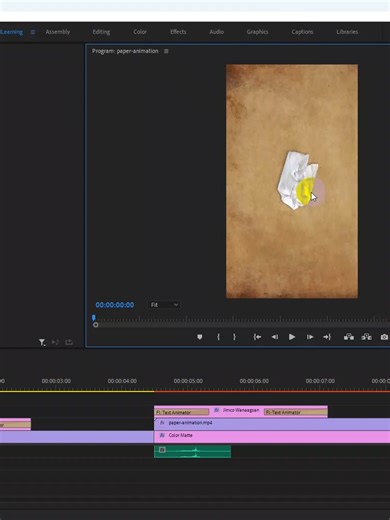The image size is (390, 520).
Task: Step back one frame
Action: [275, 337]
